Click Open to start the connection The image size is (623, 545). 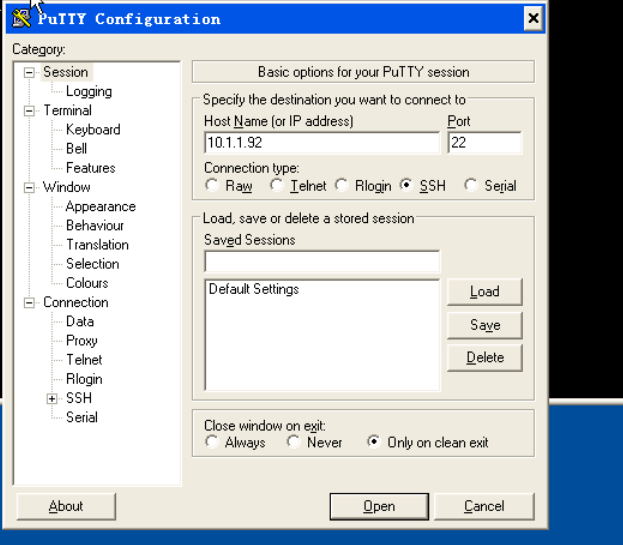(x=379, y=506)
